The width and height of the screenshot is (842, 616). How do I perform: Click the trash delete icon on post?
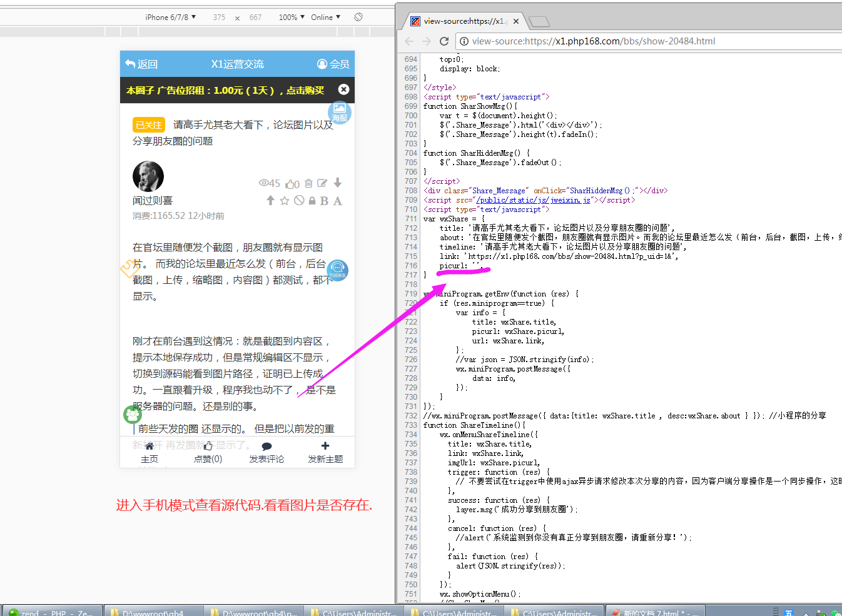[309, 183]
